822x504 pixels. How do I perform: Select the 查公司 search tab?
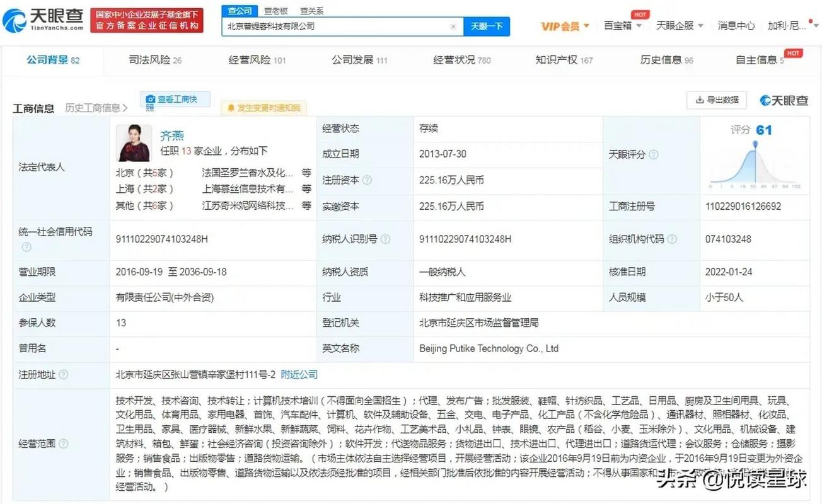[240, 11]
